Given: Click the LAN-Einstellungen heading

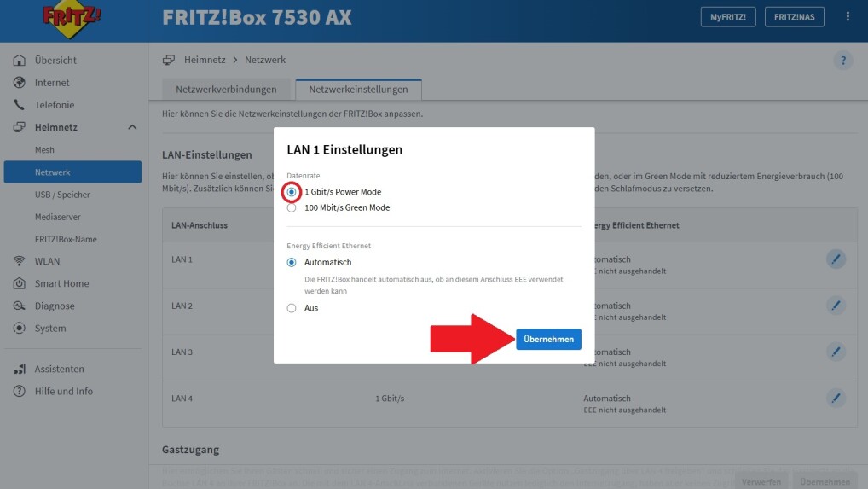Looking at the screenshot, I should click(207, 155).
